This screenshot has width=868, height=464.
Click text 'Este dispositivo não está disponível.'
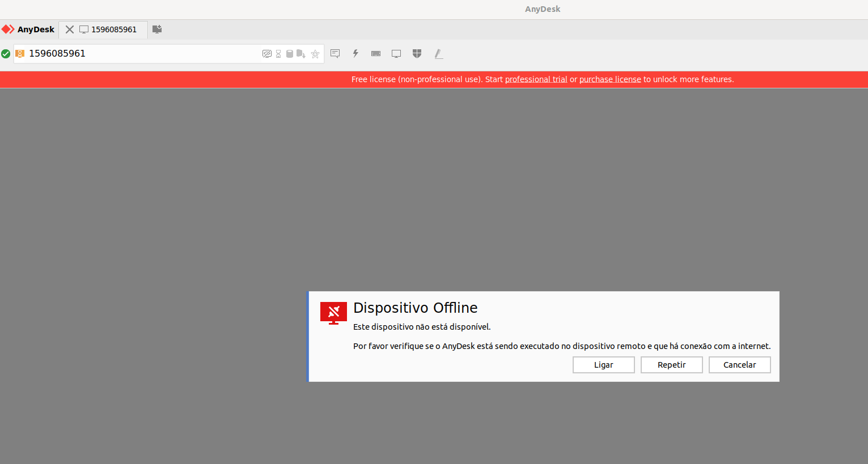[422, 327]
